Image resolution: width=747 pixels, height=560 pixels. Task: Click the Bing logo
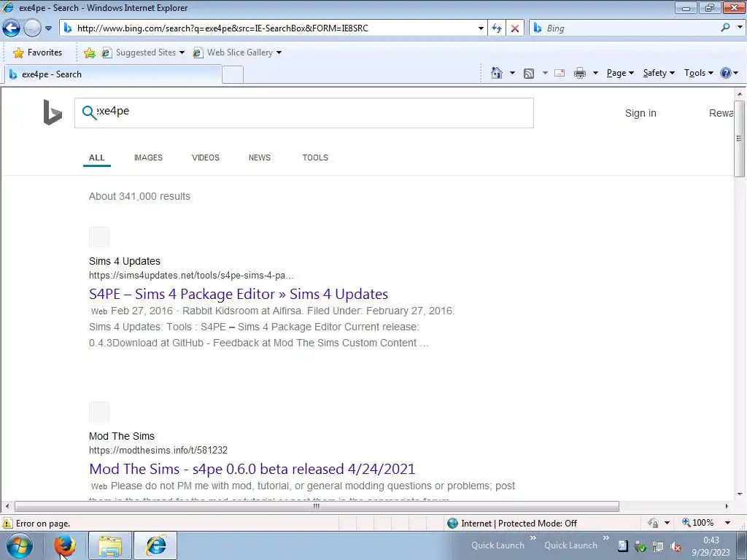(53, 112)
